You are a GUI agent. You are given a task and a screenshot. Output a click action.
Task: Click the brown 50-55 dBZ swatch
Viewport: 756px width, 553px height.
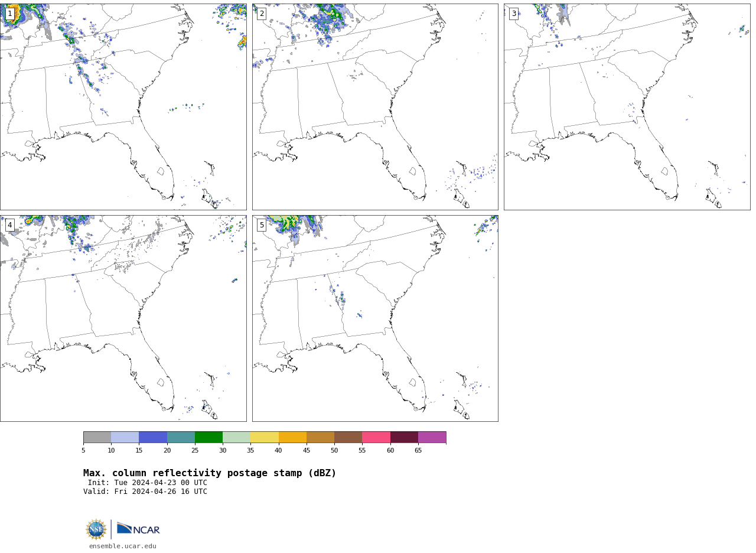tap(348, 437)
